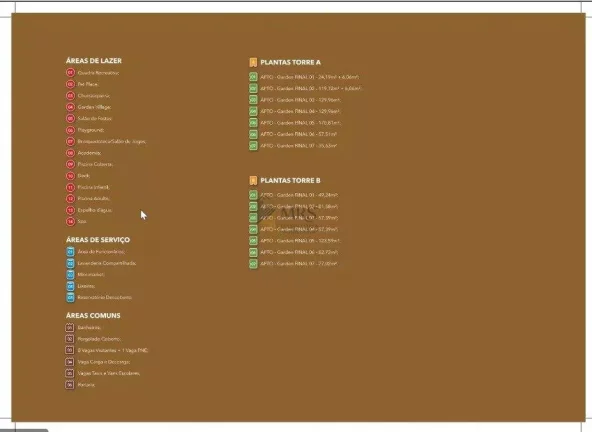This screenshot has height=432, width=592.
Task: Click the red 02 Pet Place marker
Action: click(x=70, y=84)
